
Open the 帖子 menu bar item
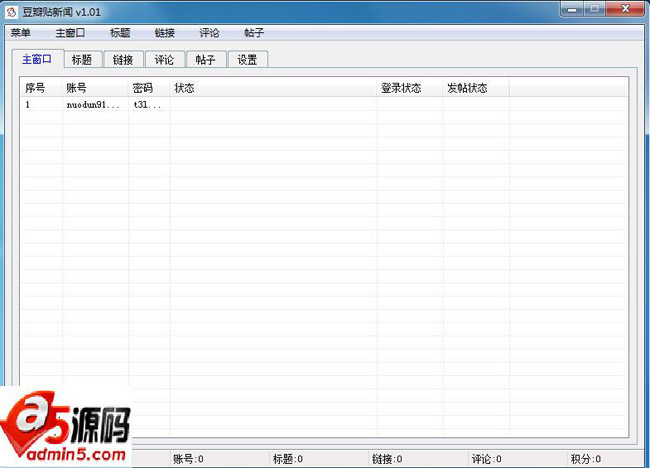pos(254,33)
